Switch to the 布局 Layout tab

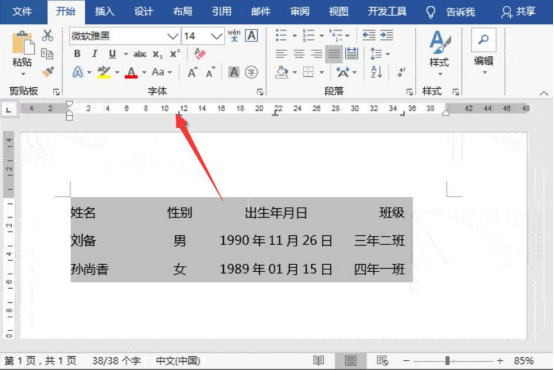(183, 12)
